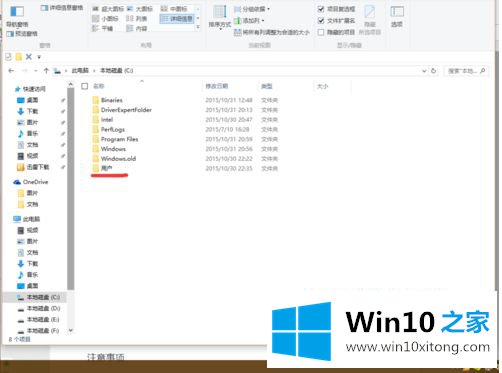Toggle the Preview pane (预览窗格) button
This screenshot has width=502, height=373.
22,34
